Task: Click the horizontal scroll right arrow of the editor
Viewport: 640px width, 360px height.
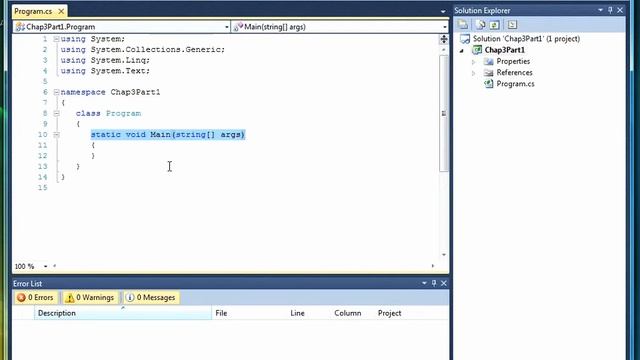Action: point(433,266)
